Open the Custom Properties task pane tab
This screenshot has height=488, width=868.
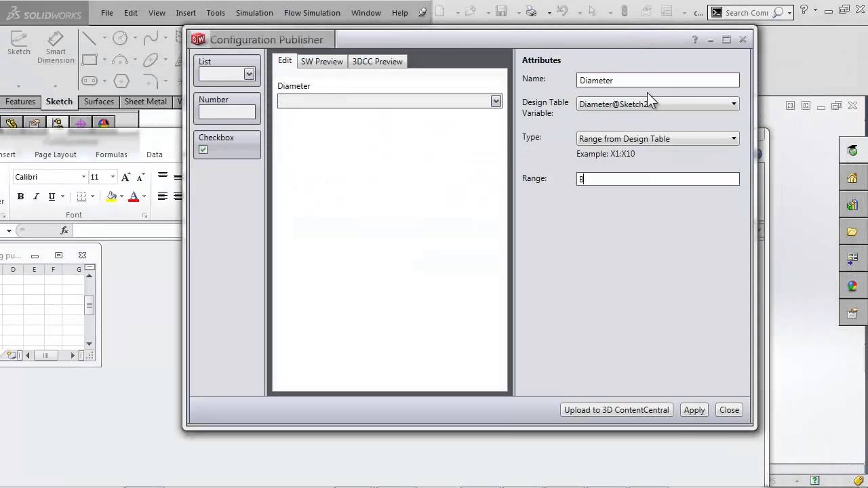852,312
